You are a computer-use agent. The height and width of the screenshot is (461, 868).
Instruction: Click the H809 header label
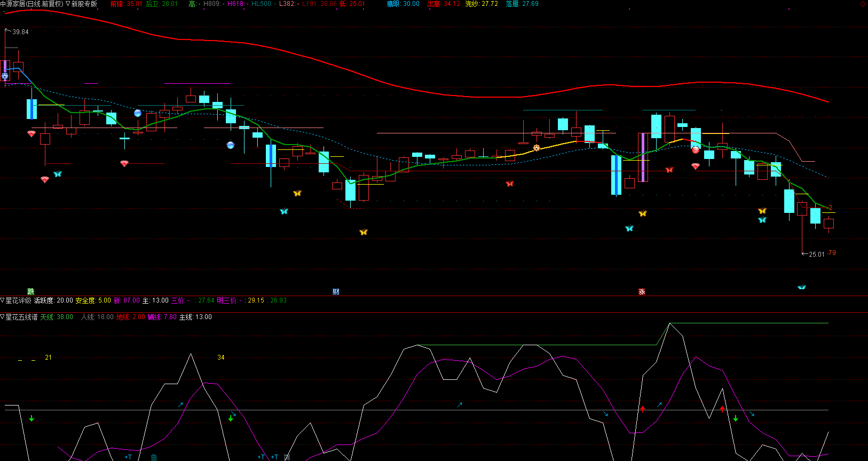click(x=212, y=4)
